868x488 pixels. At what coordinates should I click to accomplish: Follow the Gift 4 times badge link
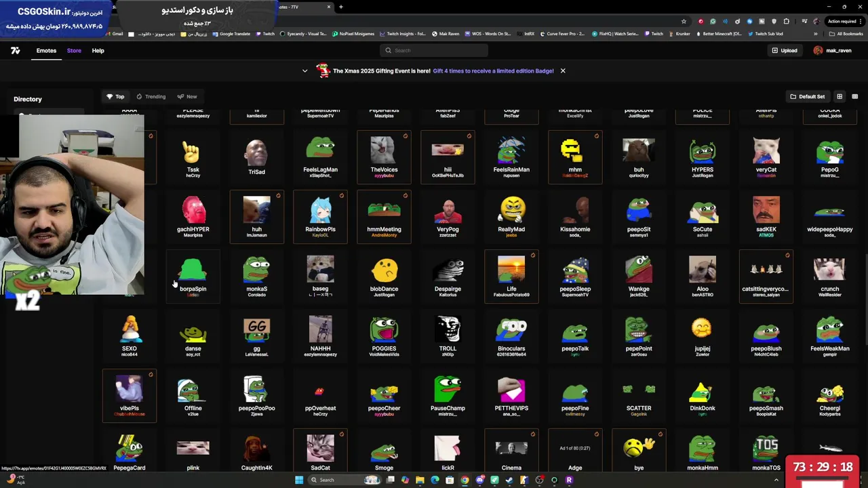493,70
